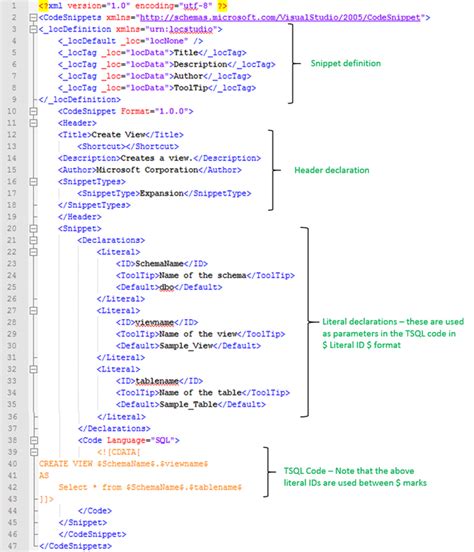
Task: Click the Default "dbo" line
Action: pos(169,287)
